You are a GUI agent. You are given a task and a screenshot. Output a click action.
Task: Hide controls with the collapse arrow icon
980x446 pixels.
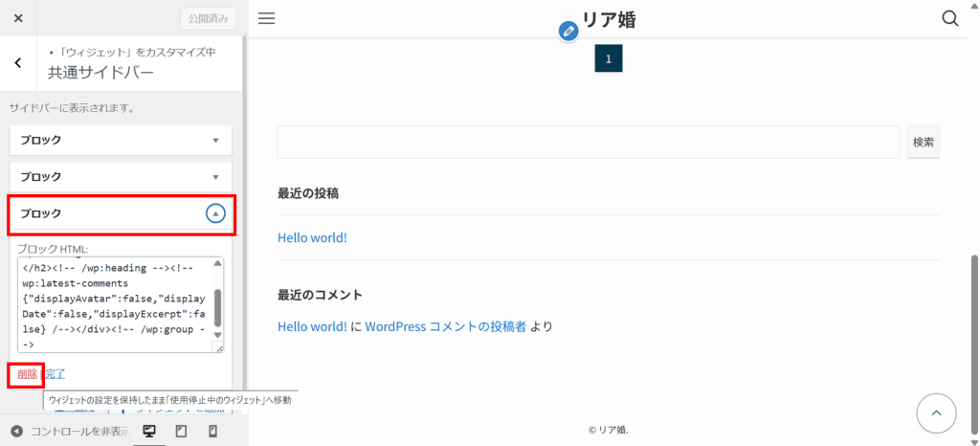[16, 431]
